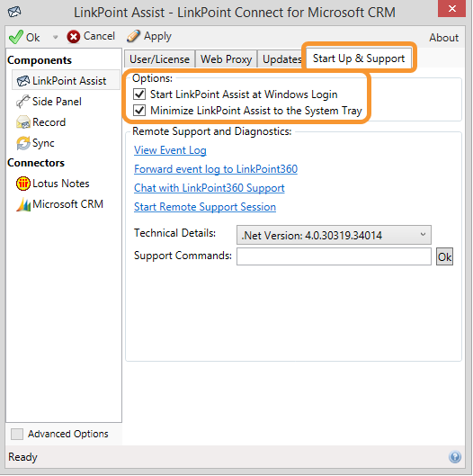The image size is (473, 476).
Task: Click the title bar app envelope icon
Action: click(14, 12)
